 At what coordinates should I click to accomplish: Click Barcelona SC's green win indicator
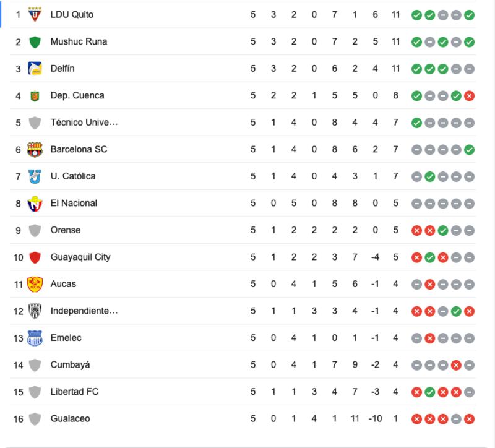point(469,150)
